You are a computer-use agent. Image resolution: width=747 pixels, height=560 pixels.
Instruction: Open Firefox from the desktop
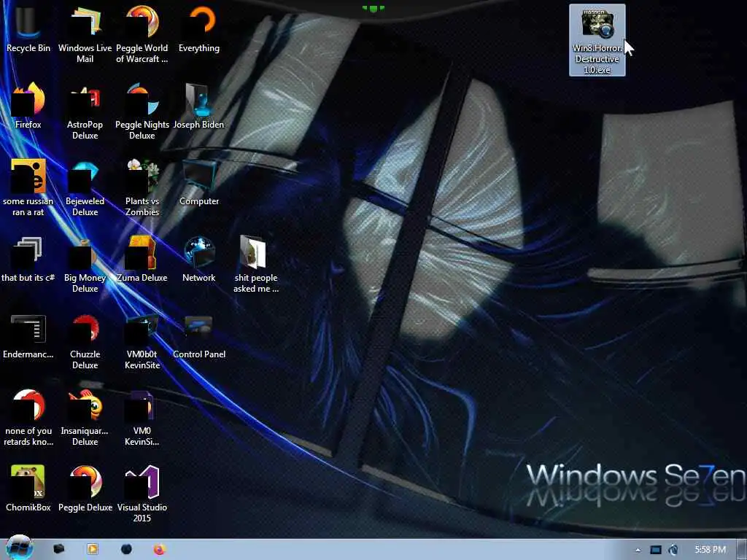28,105
